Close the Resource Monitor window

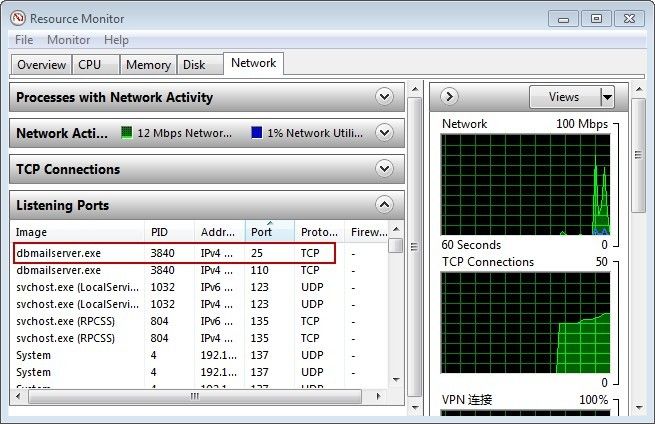coord(629,19)
